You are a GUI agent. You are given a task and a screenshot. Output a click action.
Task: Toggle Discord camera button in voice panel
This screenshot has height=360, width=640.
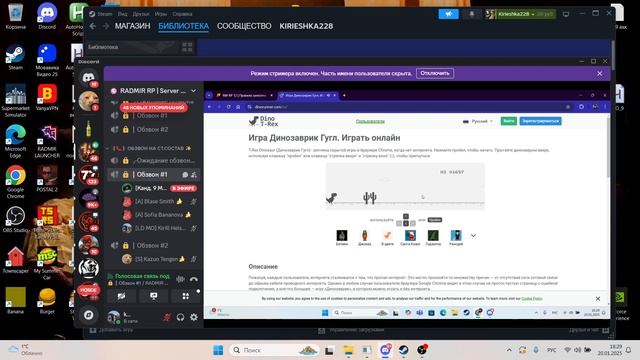click(121, 296)
